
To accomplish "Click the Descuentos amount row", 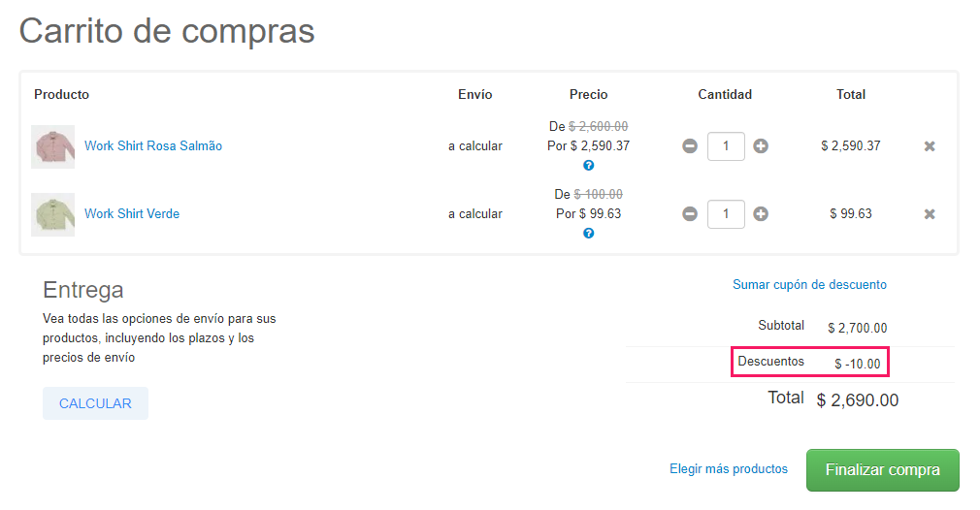I will click(812, 363).
